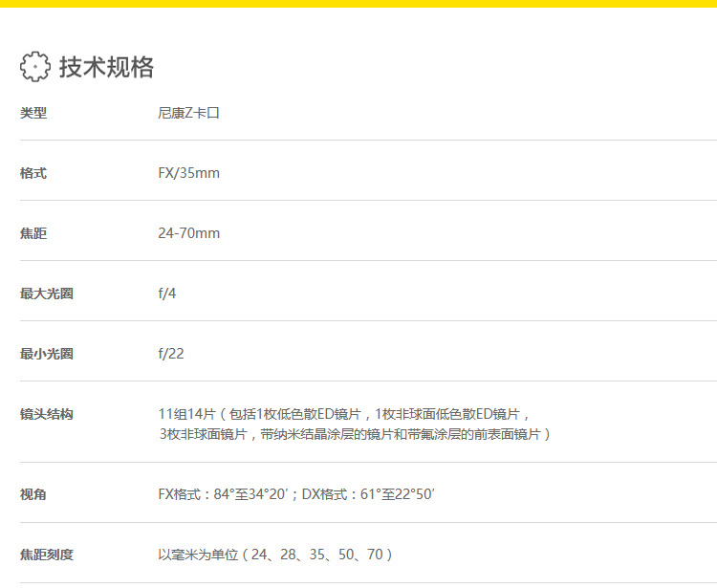
Task: Click the f/22 aperture value
Action: click(171, 354)
